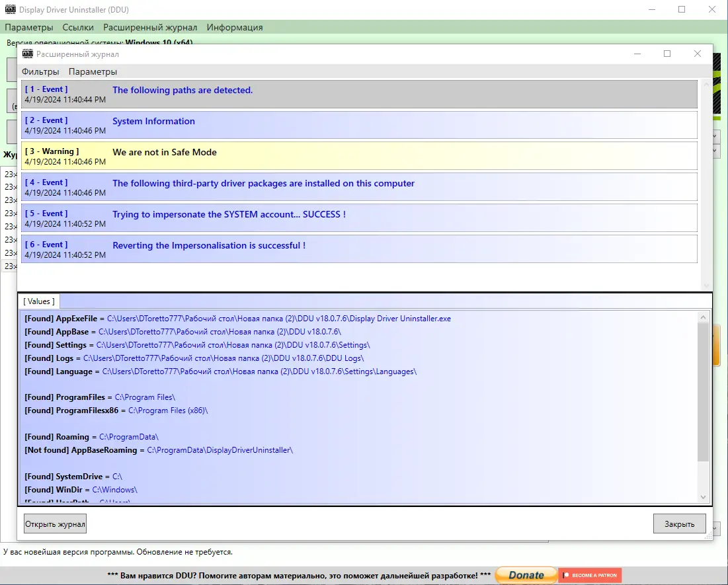Close the main Display Driver Uninstaller window
This screenshot has height=585, width=728.
click(x=711, y=9)
